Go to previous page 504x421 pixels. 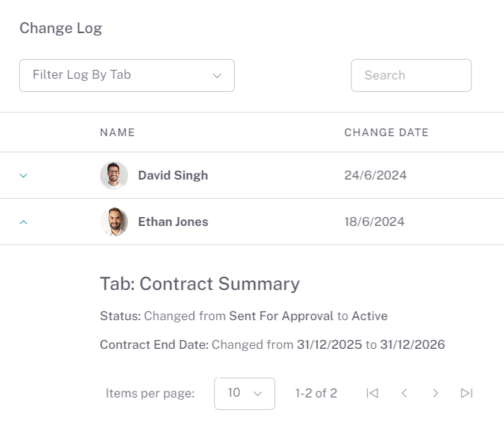click(404, 393)
